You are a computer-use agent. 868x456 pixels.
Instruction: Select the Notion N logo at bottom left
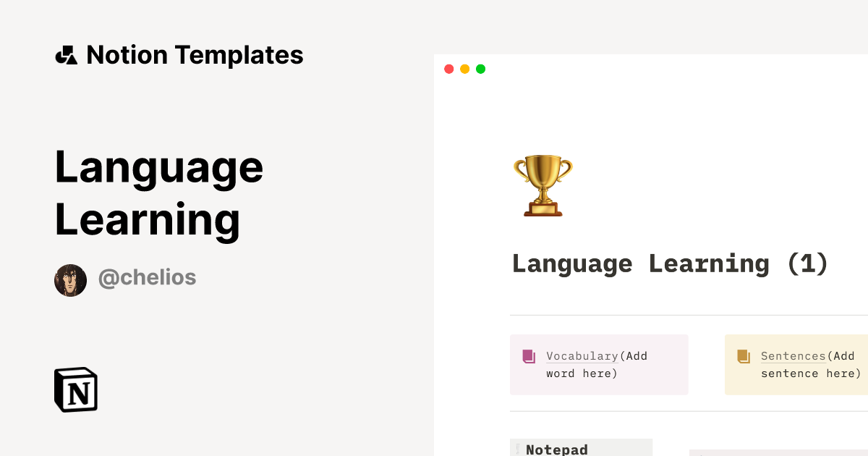(75, 389)
